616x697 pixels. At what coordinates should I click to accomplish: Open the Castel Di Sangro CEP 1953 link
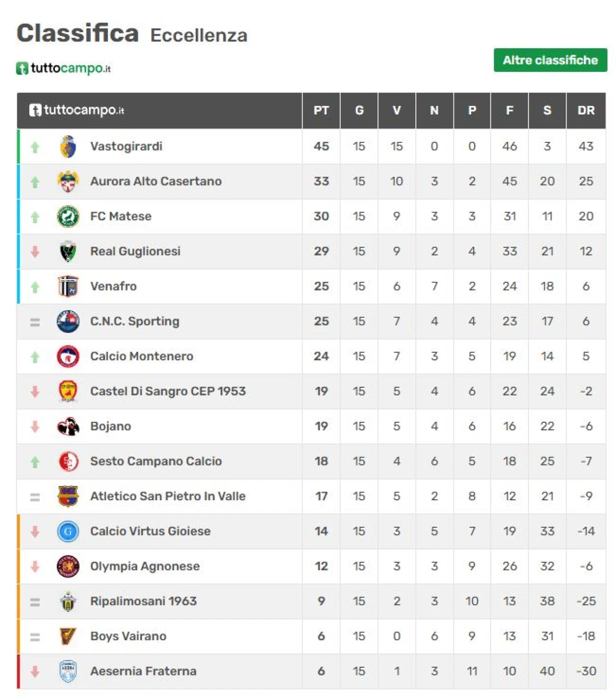click(168, 391)
